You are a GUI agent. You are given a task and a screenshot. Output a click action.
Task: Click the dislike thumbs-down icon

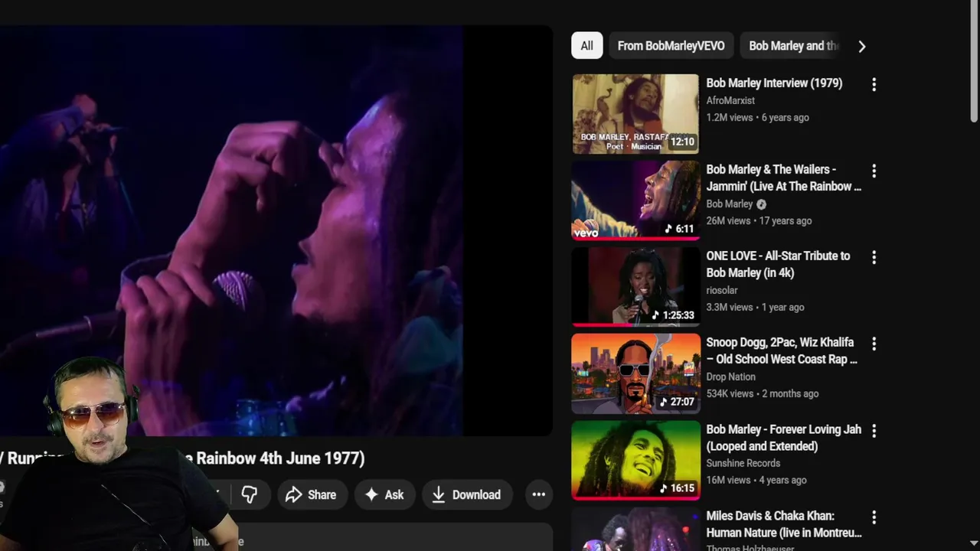click(x=249, y=494)
